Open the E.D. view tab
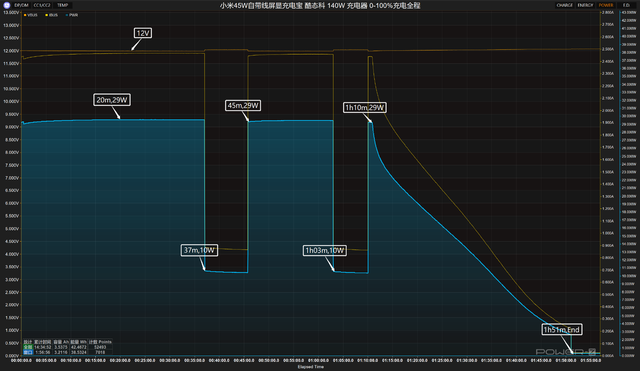 coord(626,5)
